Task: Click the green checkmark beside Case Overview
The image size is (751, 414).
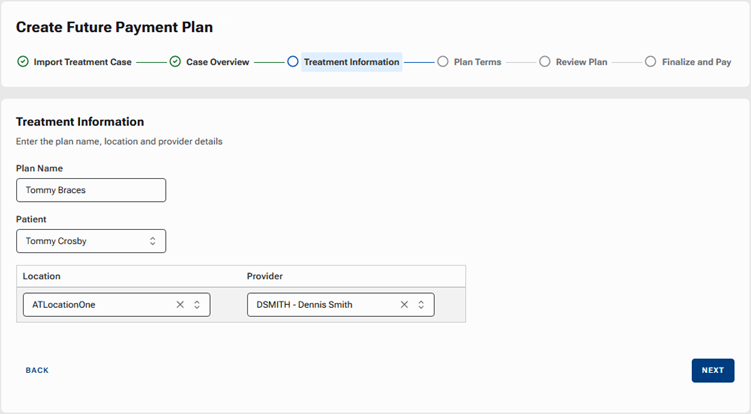Action: coord(175,62)
